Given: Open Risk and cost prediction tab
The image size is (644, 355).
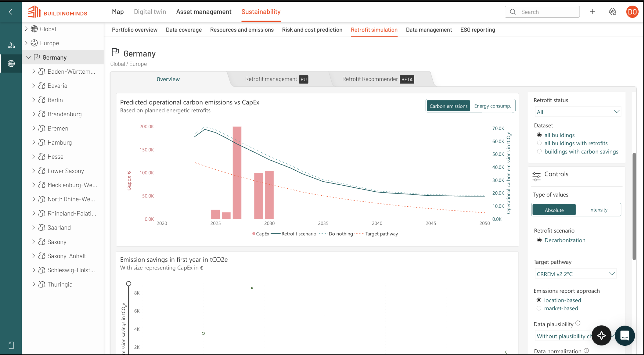Looking at the screenshot, I should (312, 30).
